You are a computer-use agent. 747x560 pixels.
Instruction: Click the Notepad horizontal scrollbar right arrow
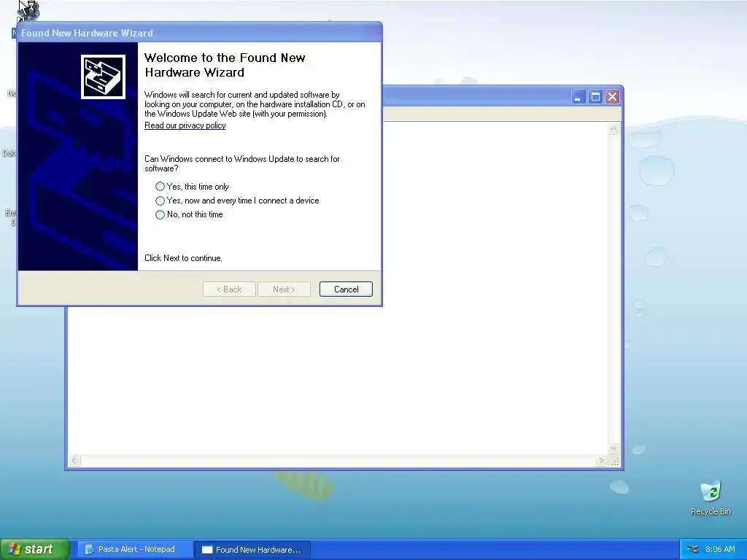[601, 461]
